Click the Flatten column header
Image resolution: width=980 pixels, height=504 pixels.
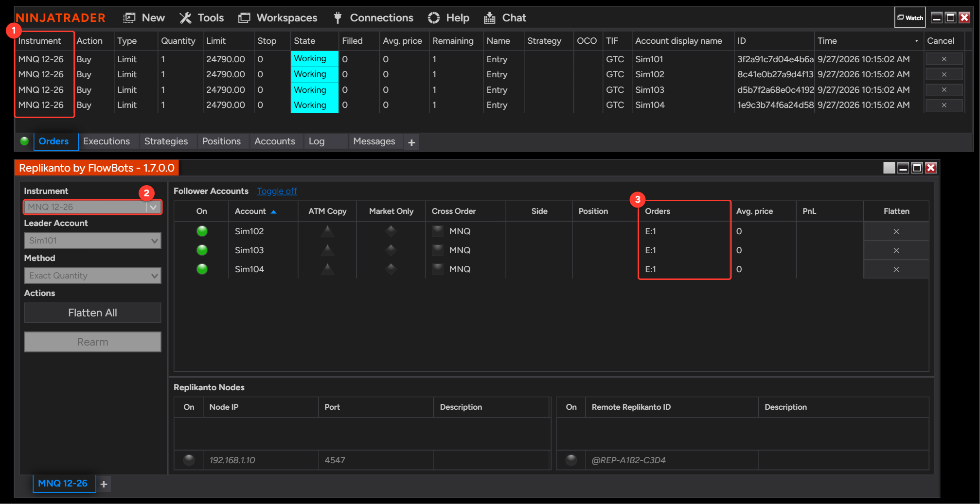pyautogui.click(x=896, y=211)
